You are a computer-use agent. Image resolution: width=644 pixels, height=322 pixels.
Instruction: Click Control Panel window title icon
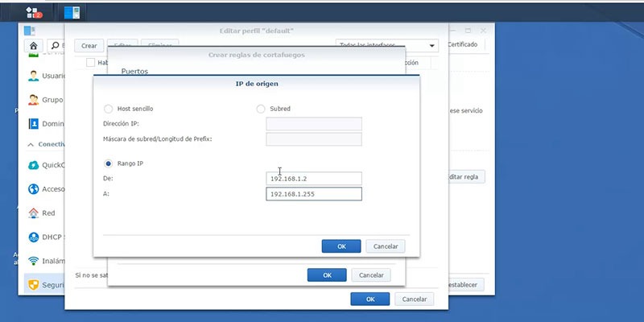coord(29,31)
